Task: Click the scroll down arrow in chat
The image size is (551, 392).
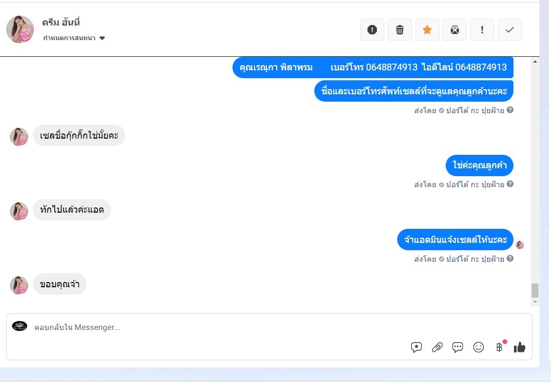Action: (535, 302)
